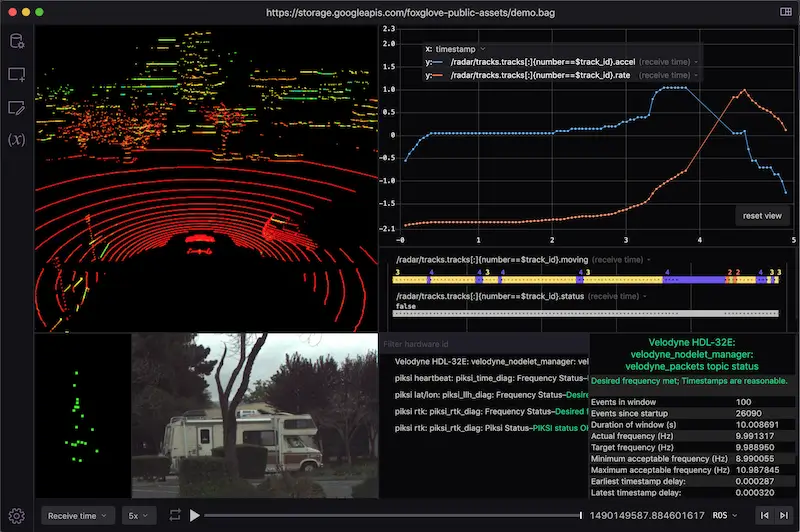Click the Target frequency (Hz) row
Screen dimensions: 800x532
692,447
